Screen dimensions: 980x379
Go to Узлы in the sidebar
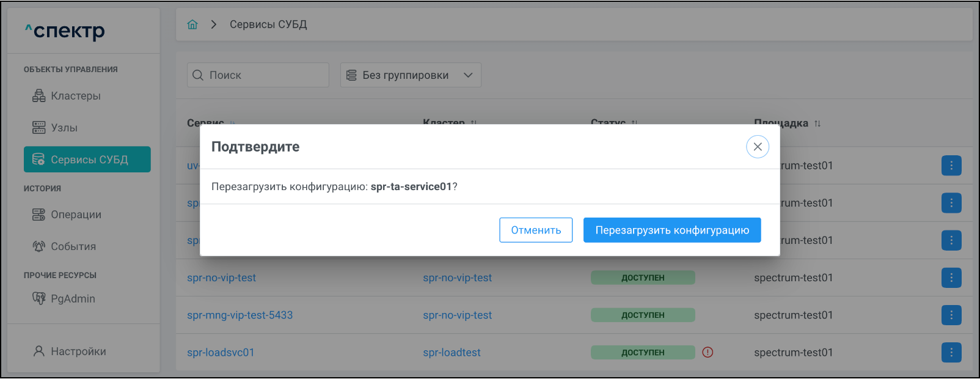point(64,128)
